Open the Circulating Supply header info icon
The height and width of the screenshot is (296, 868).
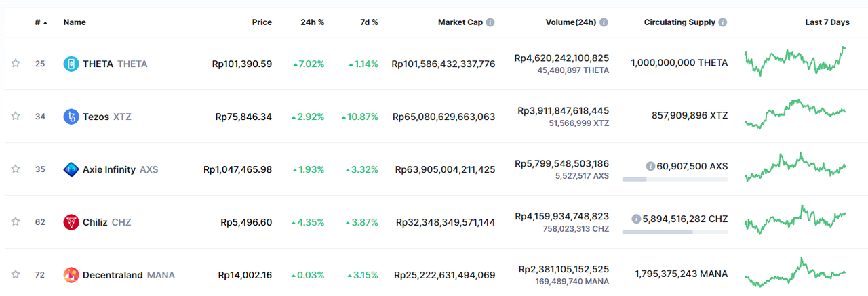(722, 22)
